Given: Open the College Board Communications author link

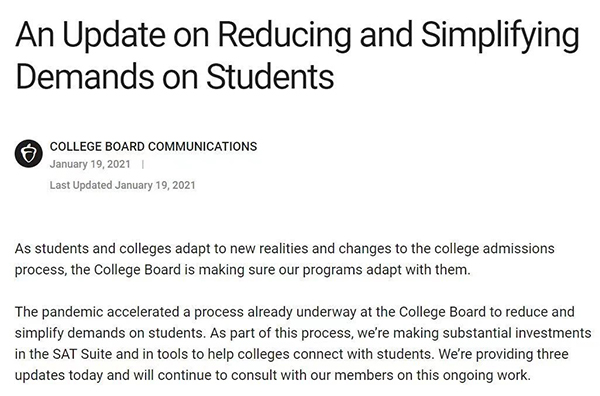Looking at the screenshot, I should (153, 147).
